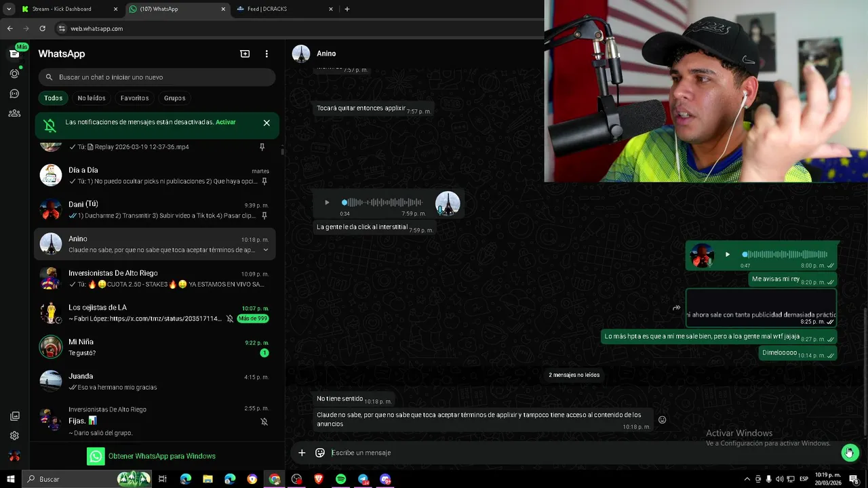Image resolution: width=868 pixels, height=488 pixels.
Task: Click the Escribe un mensaje field
Action: pos(583,453)
